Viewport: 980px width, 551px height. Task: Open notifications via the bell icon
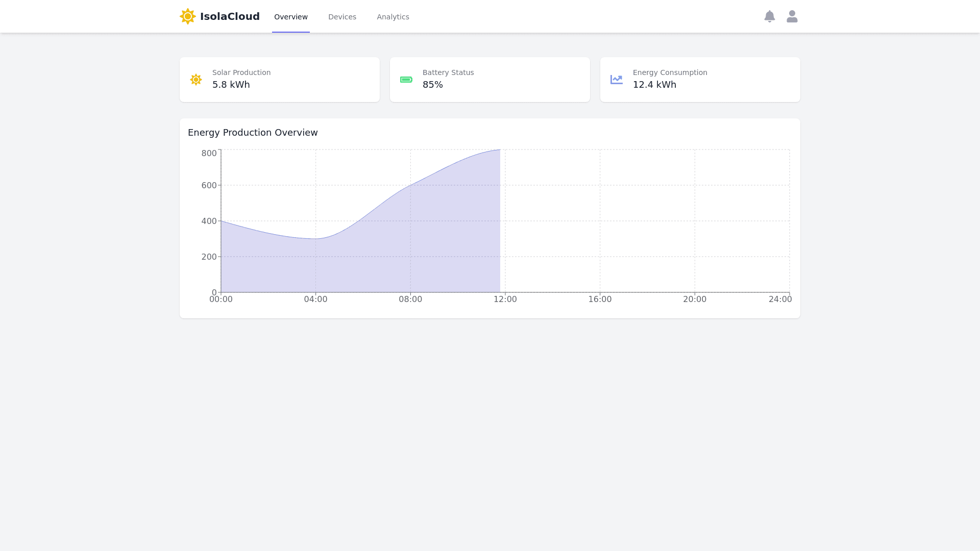[769, 16]
